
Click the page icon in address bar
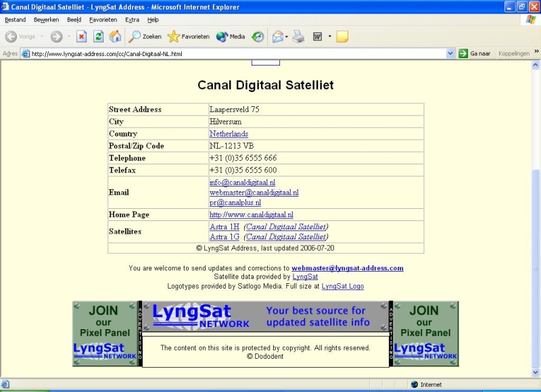click(x=26, y=53)
